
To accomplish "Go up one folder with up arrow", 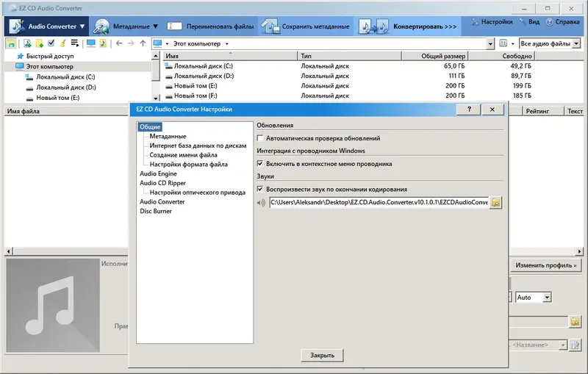I will tap(143, 43).
